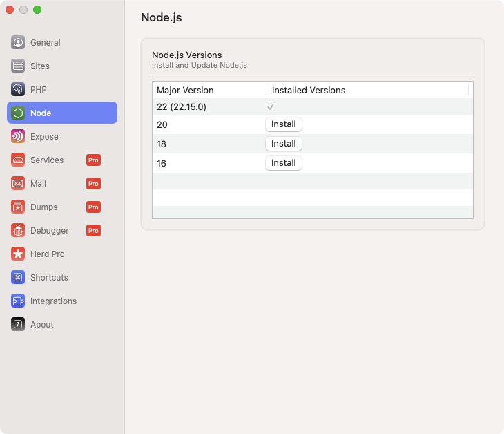
Task: Click the General sidebar icon
Action: click(18, 43)
